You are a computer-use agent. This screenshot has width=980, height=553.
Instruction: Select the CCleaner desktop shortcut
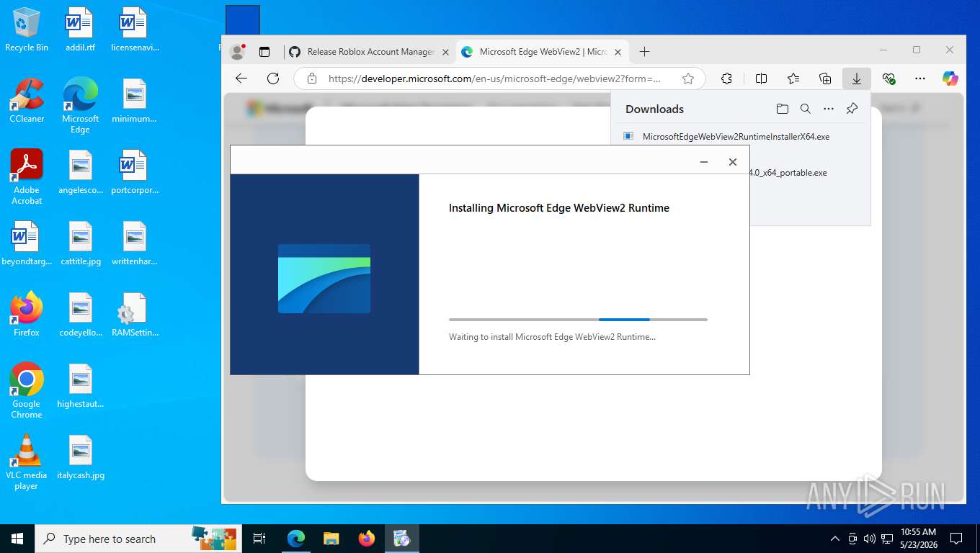point(27,101)
